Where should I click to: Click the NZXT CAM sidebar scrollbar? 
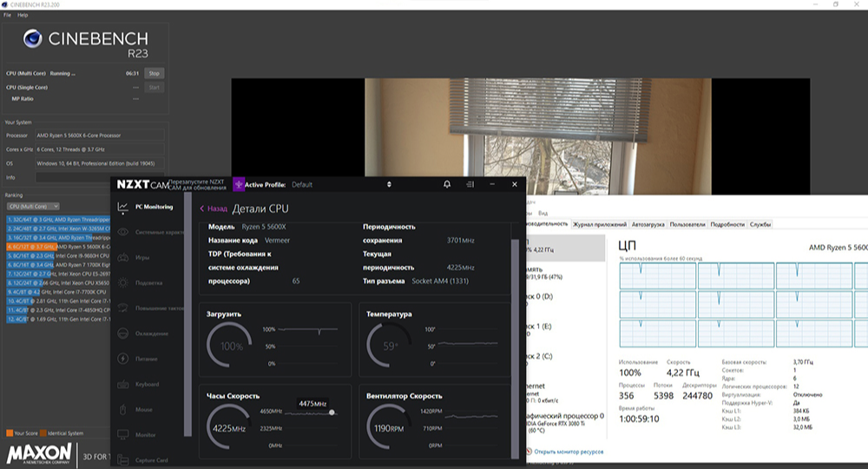[x=187, y=314]
